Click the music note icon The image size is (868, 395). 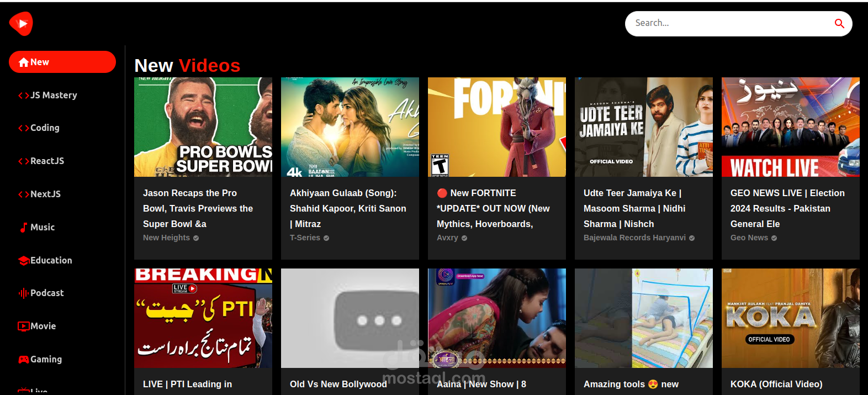(24, 227)
